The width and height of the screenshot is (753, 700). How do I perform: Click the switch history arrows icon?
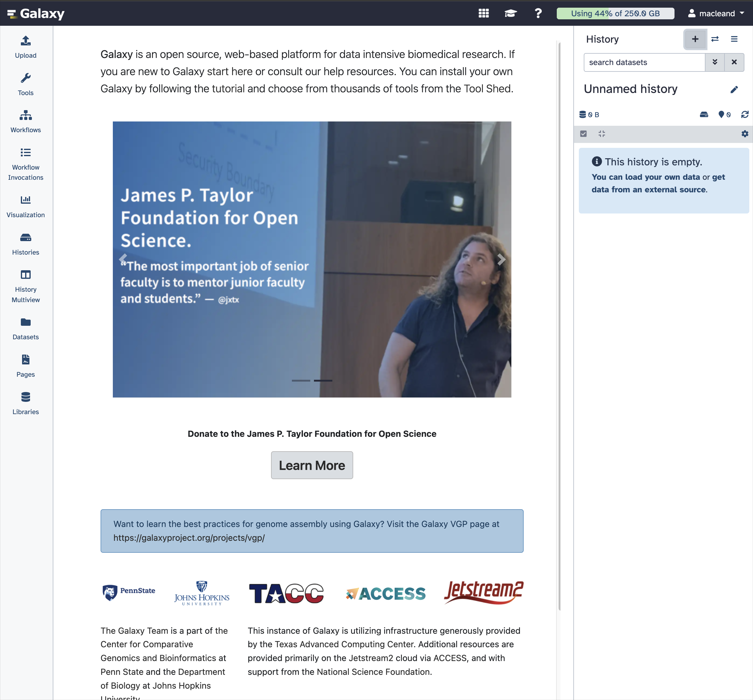pyautogui.click(x=714, y=39)
